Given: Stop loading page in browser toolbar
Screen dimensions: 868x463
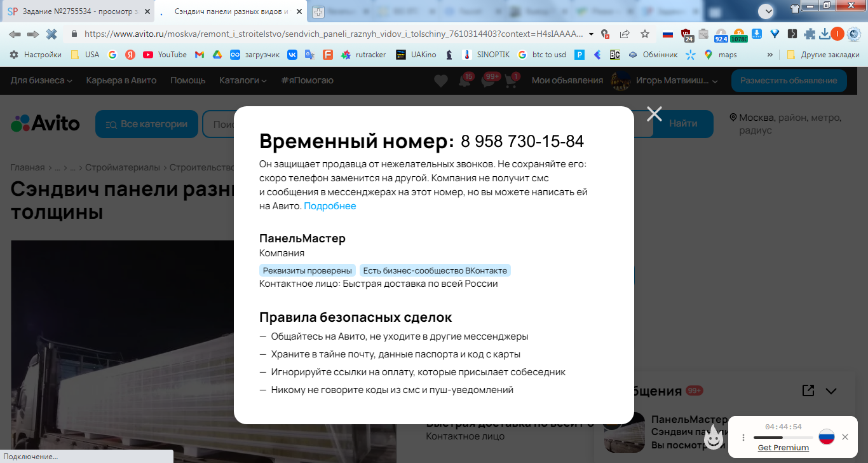Looking at the screenshot, I should coord(51,34).
